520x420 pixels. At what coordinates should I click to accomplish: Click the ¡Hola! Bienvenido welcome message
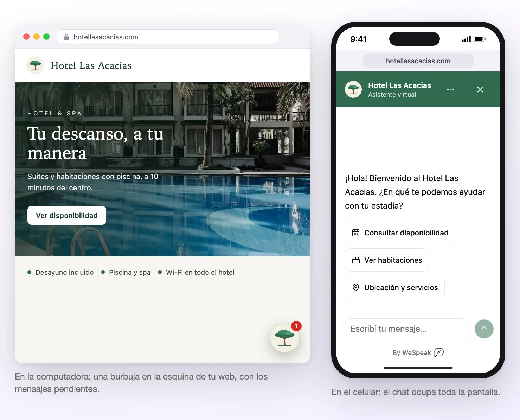tap(415, 192)
